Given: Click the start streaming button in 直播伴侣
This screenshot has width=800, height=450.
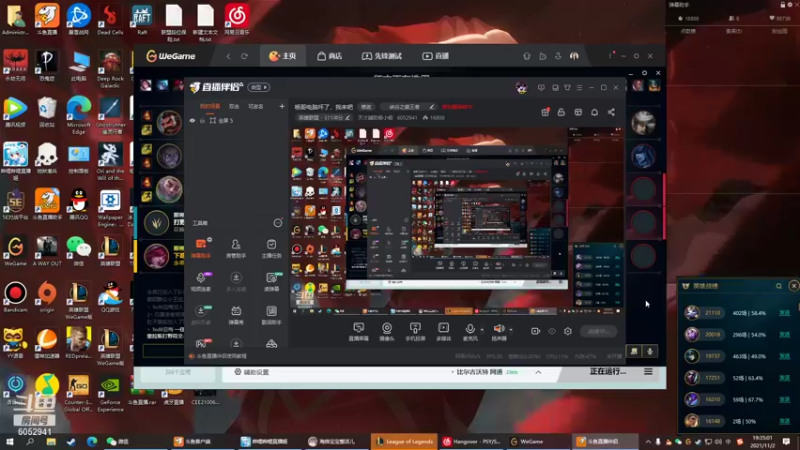Looking at the screenshot, I should (x=598, y=332).
